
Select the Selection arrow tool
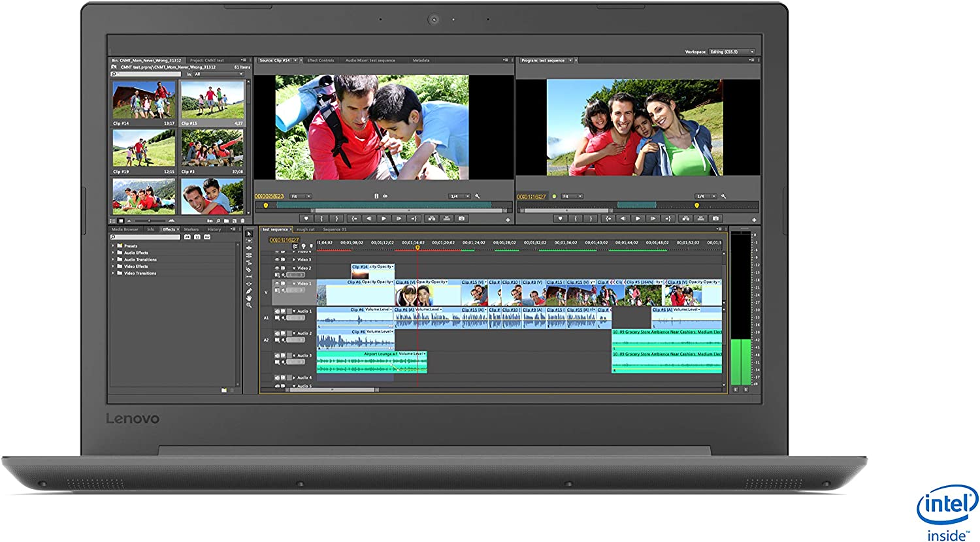tap(248, 233)
